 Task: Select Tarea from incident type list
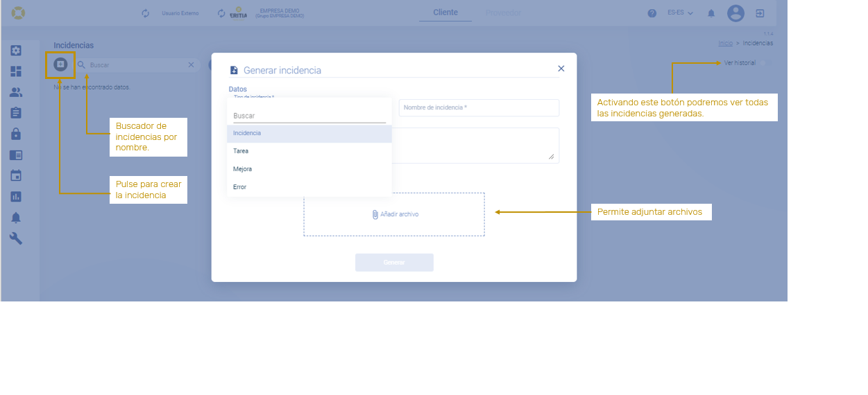point(241,151)
